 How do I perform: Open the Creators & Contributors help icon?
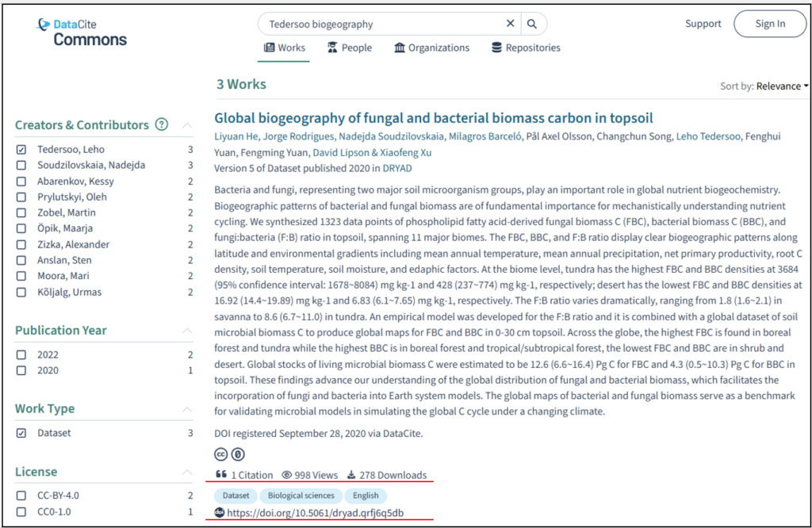162,124
